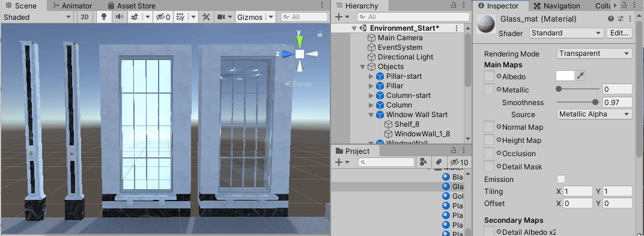Click the Hierarchy search field
The image size is (644, 236).
click(x=413, y=17)
